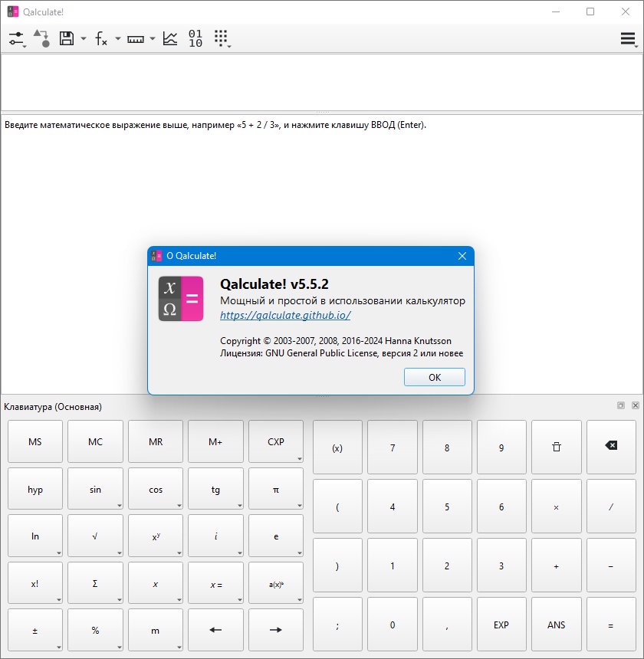Open the qalculate.github.io link
The height and width of the screenshot is (659, 644).
(x=285, y=315)
